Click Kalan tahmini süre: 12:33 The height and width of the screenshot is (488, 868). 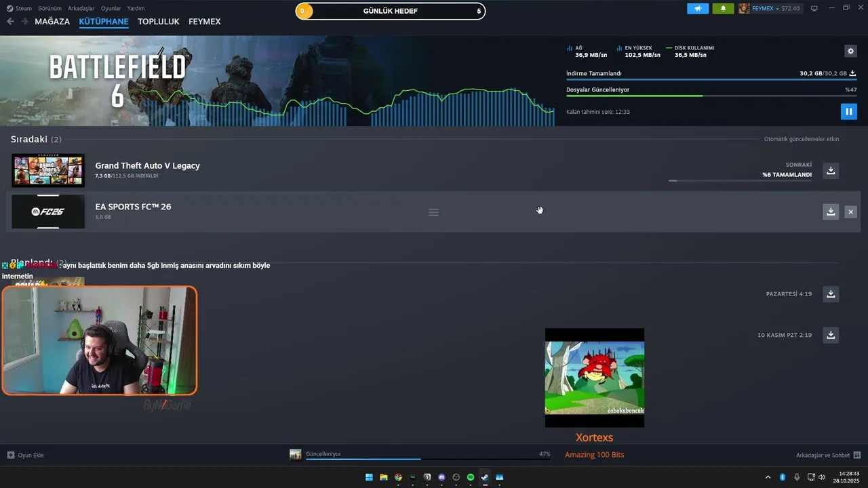[598, 112]
